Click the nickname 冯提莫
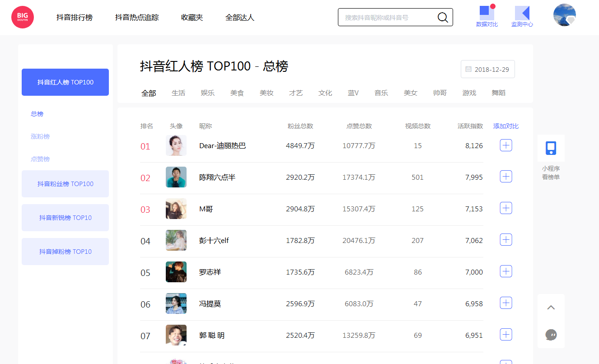Image resolution: width=599 pixels, height=364 pixels. tap(210, 303)
